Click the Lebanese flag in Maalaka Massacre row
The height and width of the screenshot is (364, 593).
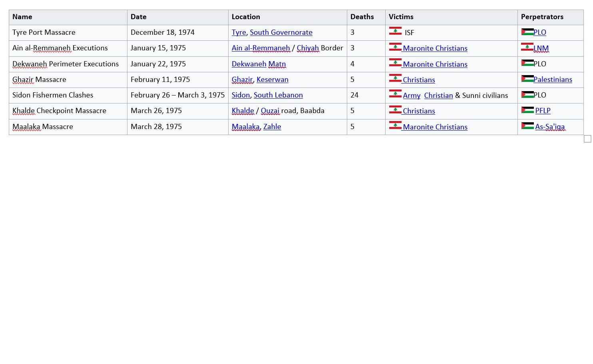pos(395,125)
